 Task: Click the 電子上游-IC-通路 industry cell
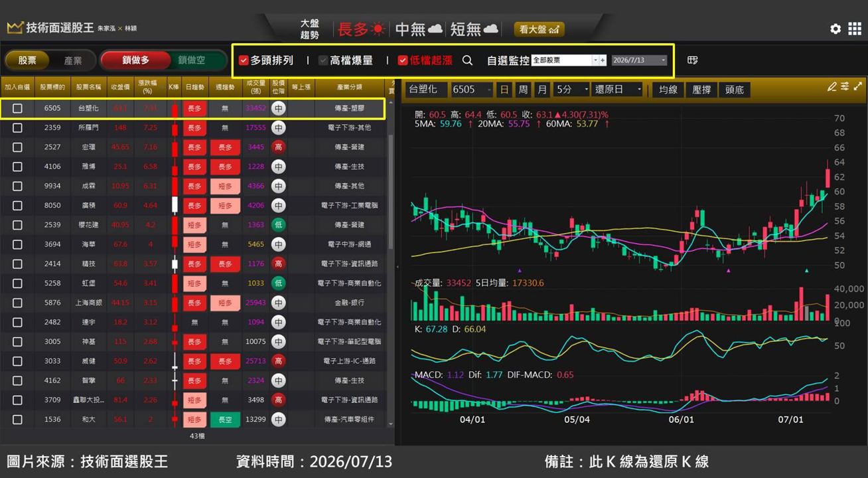(x=349, y=361)
